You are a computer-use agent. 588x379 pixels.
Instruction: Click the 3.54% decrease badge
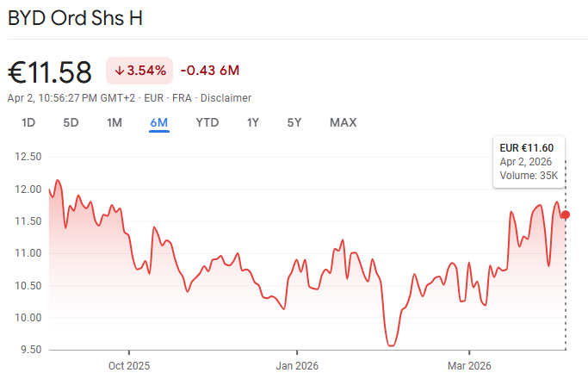click(139, 71)
